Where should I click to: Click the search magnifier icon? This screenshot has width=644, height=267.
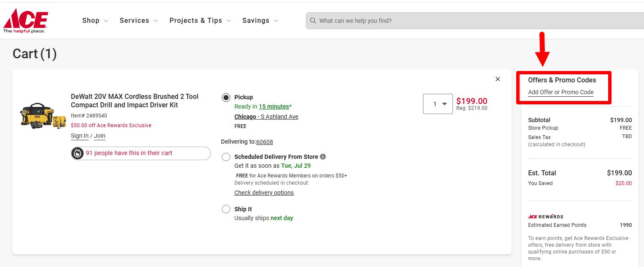313,21
